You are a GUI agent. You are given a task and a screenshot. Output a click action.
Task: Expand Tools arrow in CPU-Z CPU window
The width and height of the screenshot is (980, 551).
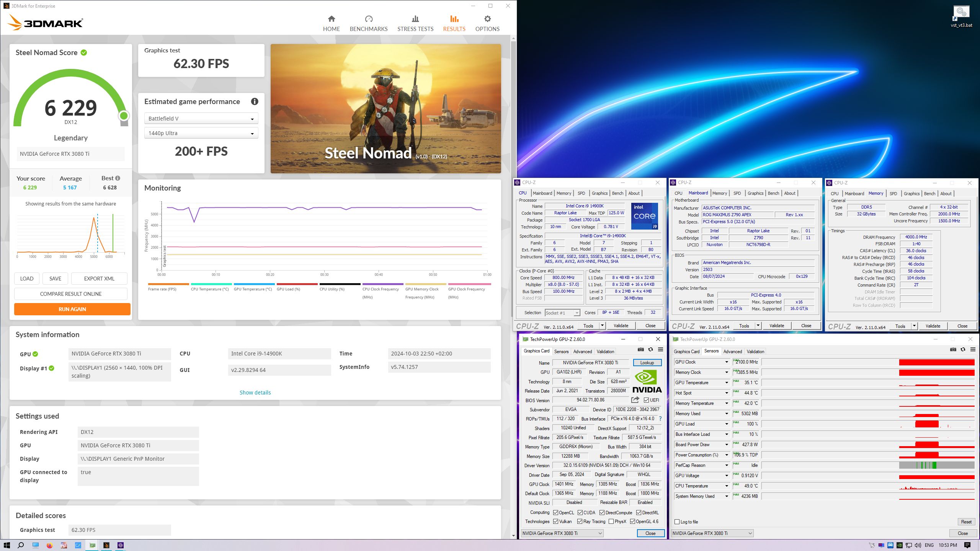pos(602,326)
